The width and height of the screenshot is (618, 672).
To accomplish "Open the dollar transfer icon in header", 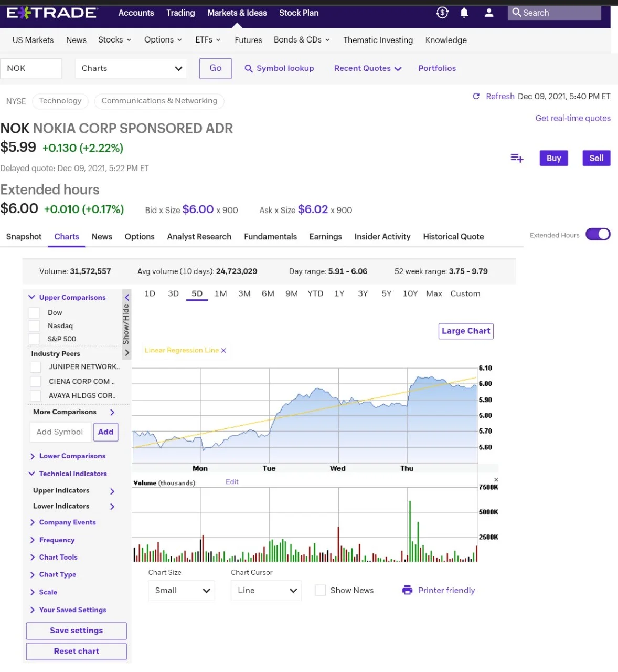I will 442,13.
